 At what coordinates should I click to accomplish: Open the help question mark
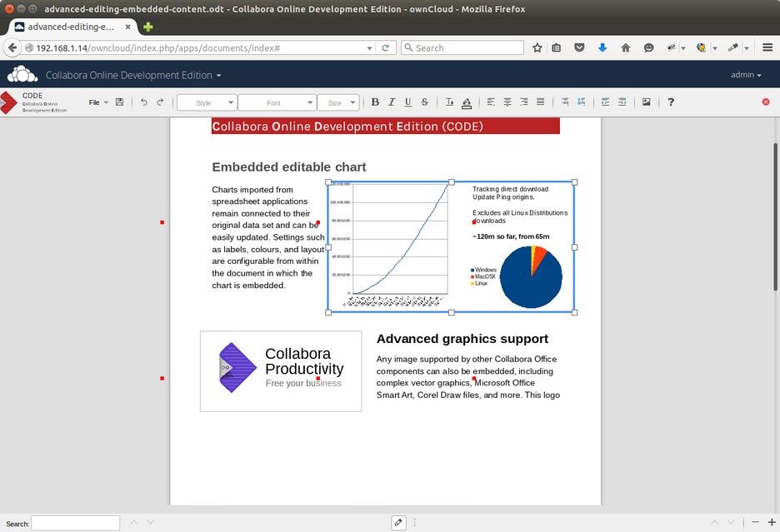[671, 102]
